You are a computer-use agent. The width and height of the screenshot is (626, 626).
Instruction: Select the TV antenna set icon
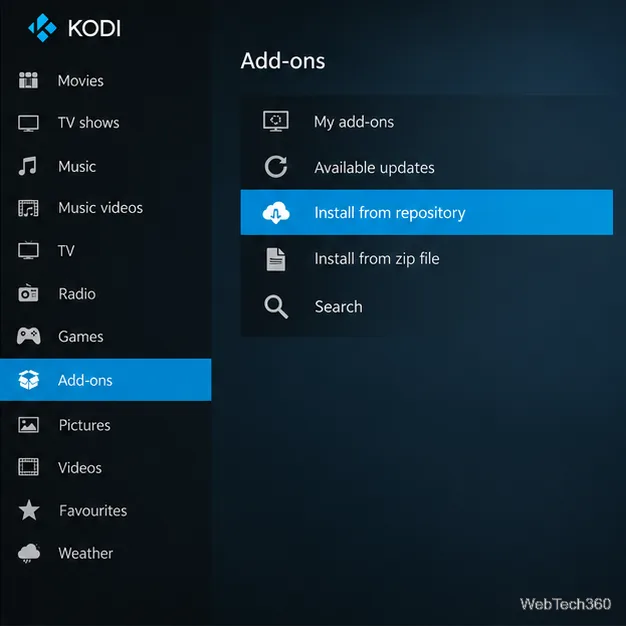pos(28,250)
